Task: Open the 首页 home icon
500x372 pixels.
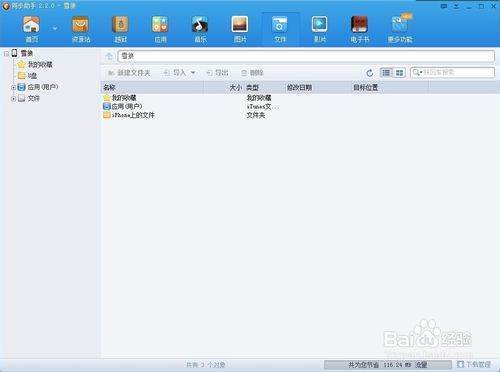Action: (31, 29)
